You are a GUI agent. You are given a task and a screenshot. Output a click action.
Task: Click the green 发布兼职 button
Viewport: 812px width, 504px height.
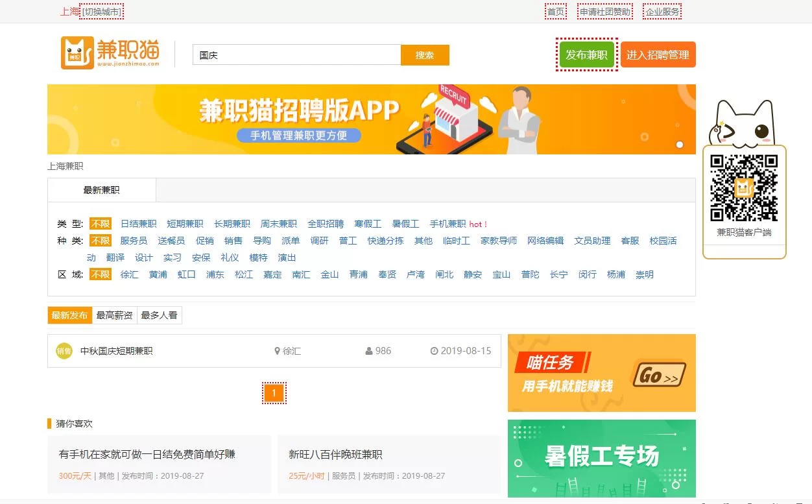tap(586, 55)
